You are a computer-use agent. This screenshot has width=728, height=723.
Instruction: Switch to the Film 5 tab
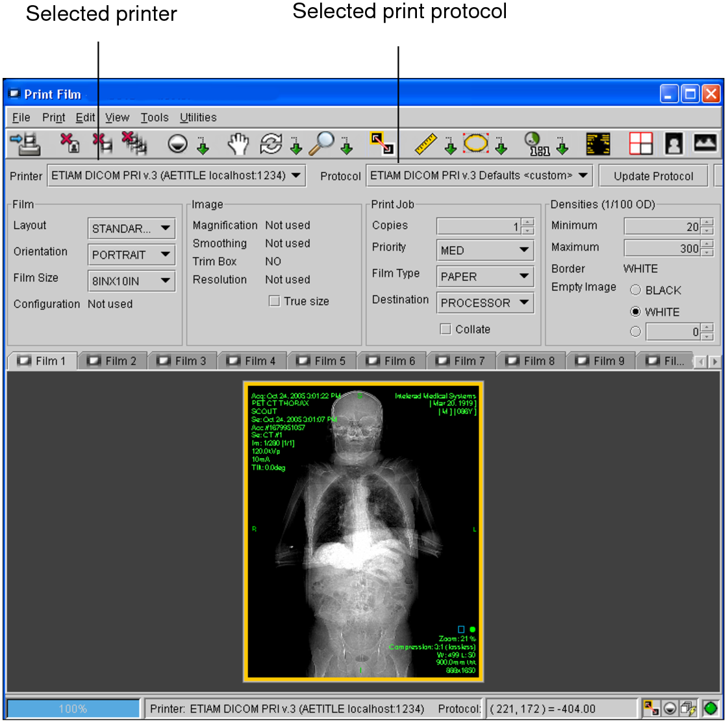pyautogui.click(x=321, y=361)
